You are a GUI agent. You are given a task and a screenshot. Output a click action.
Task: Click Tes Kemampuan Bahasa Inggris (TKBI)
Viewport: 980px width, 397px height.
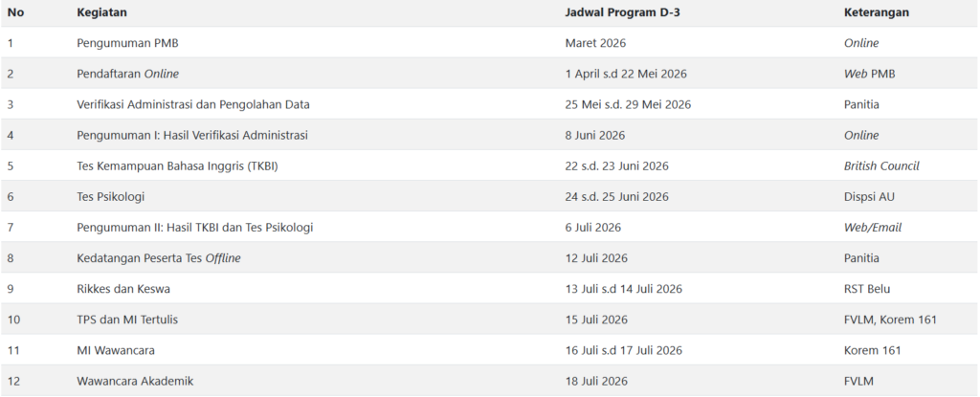click(x=184, y=165)
